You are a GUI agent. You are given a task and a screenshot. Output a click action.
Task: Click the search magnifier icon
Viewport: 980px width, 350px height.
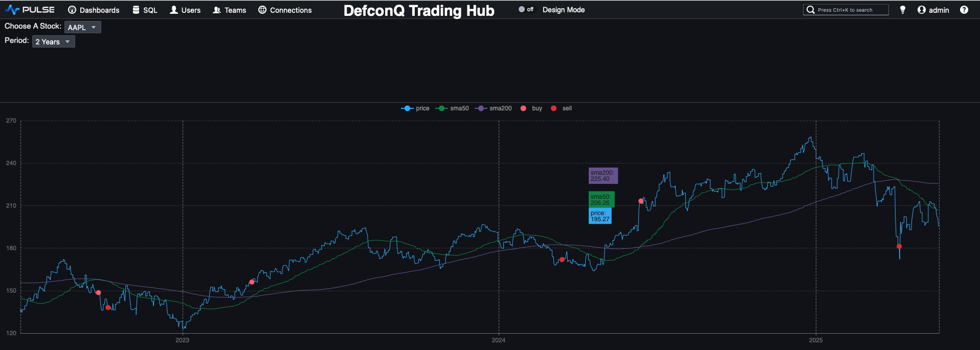(811, 10)
